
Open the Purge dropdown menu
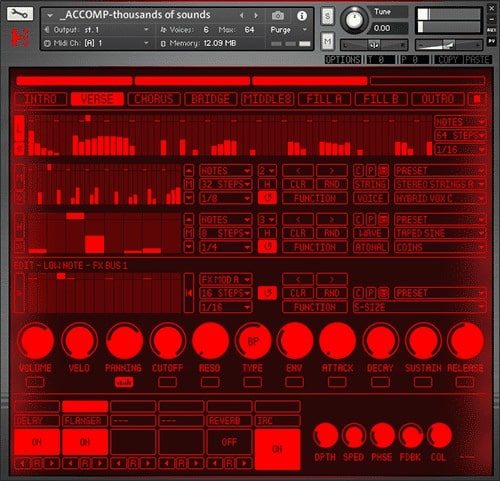pos(289,30)
